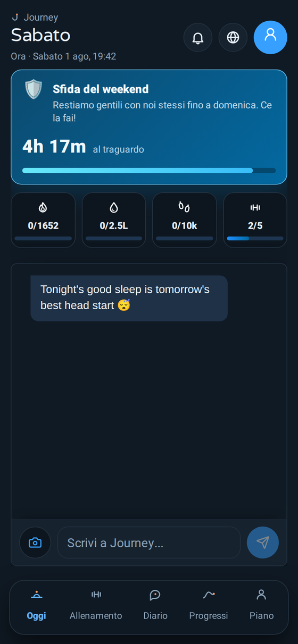Click the weekend challenge progress bar

(x=149, y=171)
